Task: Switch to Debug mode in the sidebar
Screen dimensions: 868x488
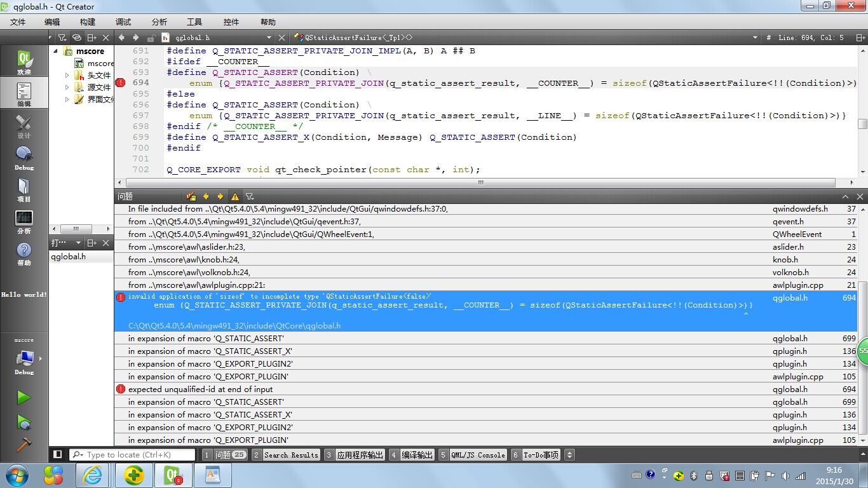Action: click(x=24, y=158)
